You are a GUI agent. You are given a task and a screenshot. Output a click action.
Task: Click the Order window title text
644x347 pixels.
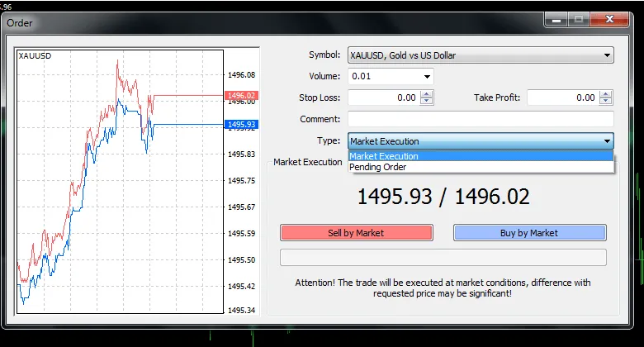(19, 23)
